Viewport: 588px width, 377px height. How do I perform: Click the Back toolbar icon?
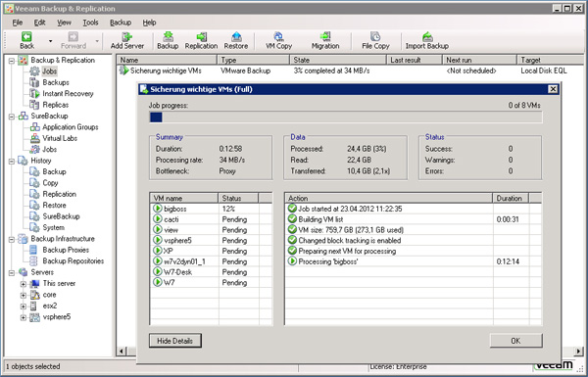[26, 40]
